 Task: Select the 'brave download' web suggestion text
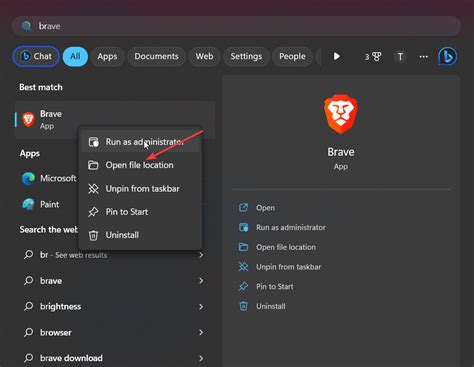coord(71,358)
